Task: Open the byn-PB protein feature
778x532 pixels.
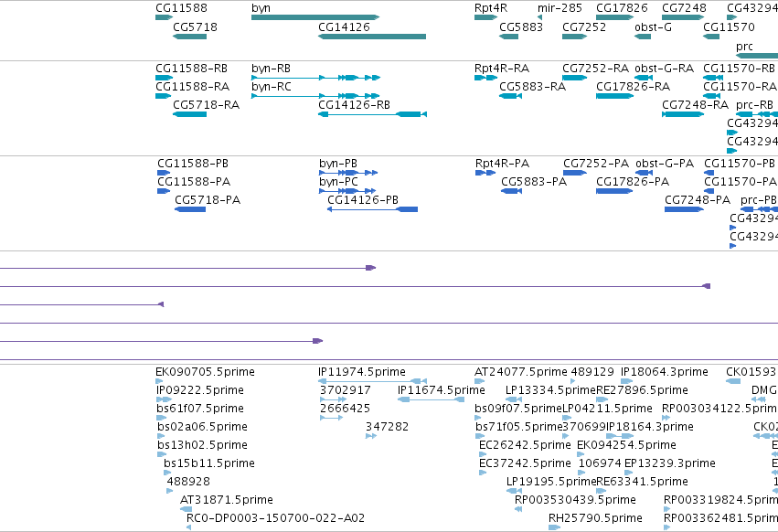Action: pos(348,173)
